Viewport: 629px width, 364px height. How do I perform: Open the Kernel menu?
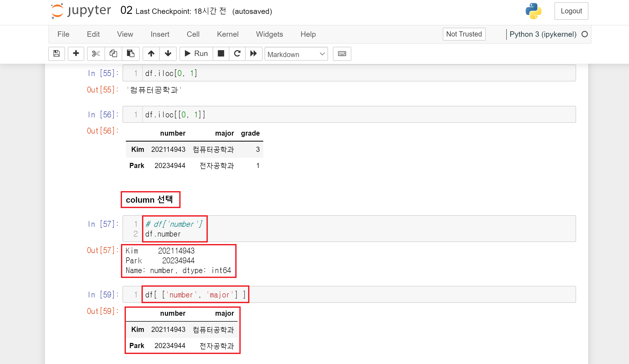tap(228, 34)
